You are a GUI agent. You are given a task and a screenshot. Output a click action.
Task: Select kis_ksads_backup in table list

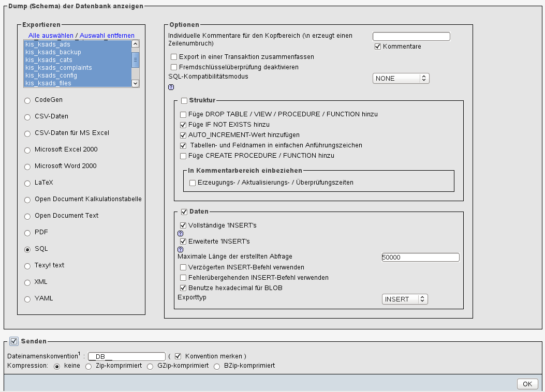[78, 52]
